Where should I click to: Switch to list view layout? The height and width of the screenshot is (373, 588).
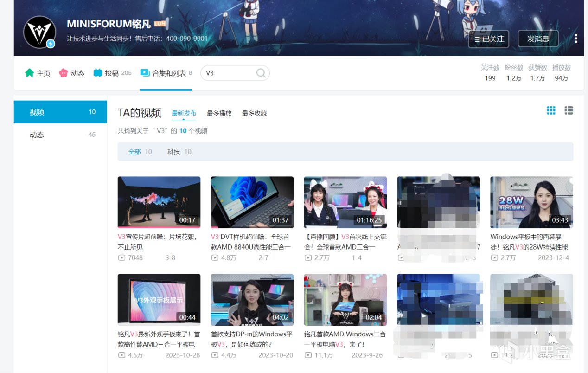point(569,110)
